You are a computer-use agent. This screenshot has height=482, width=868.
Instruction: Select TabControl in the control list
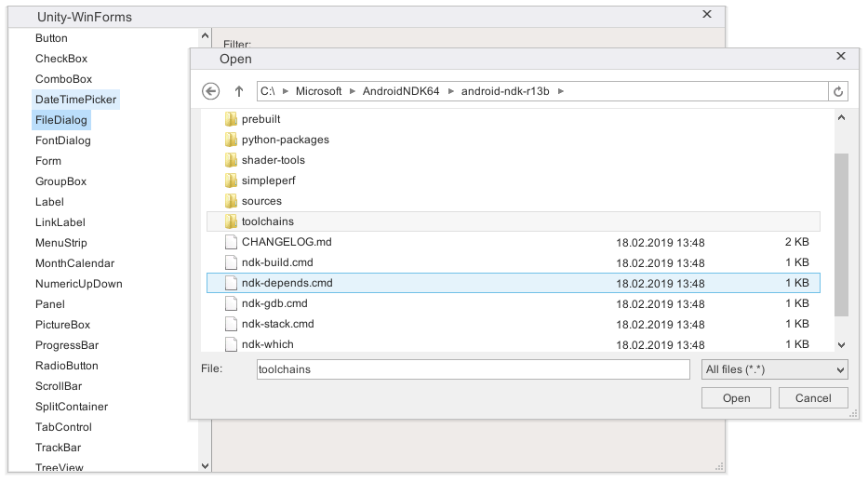click(x=63, y=427)
